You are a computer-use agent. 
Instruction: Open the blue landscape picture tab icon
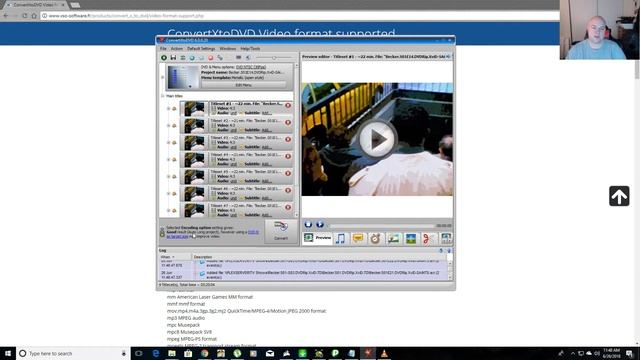point(411,238)
